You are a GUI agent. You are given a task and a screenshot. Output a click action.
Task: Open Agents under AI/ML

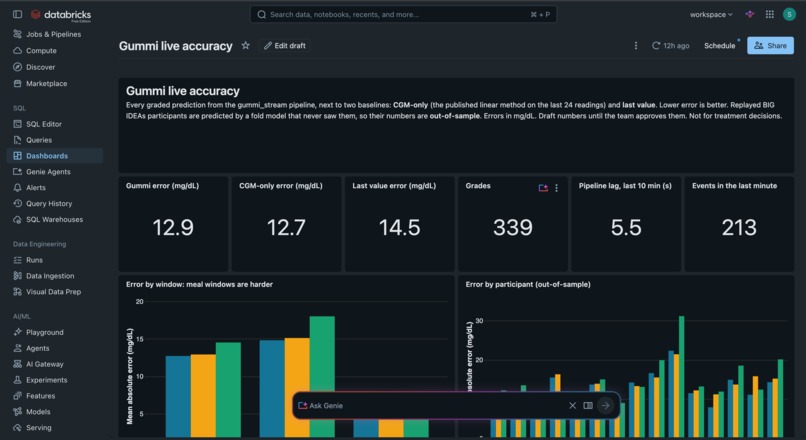38,349
